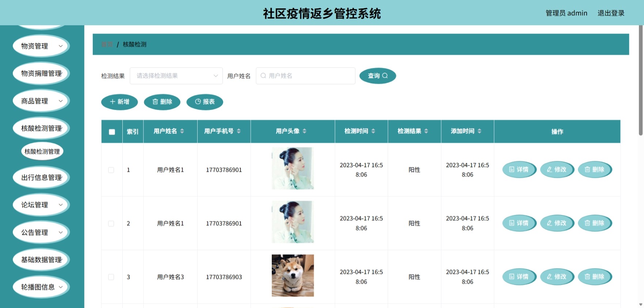Click 修改 for row 3
Image resolution: width=644 pixels, height=308 pixels.
(557, 277)
